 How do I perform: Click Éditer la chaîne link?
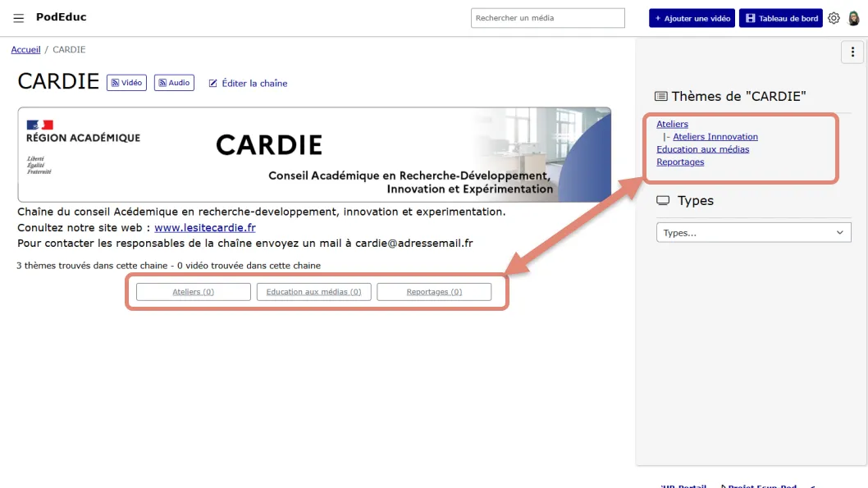pyautogui.click(x=248, y=84)
